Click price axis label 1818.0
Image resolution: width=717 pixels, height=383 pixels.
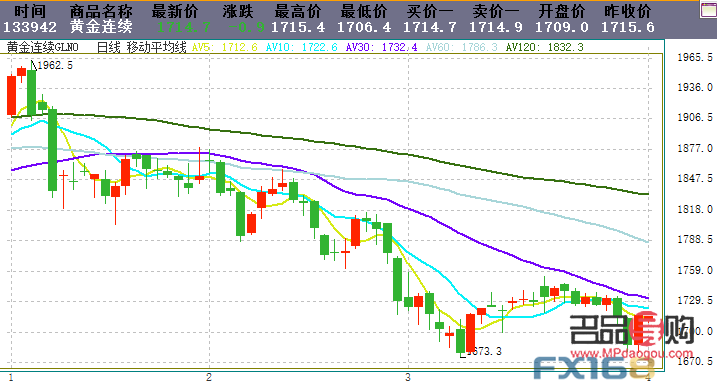[695, 209]
